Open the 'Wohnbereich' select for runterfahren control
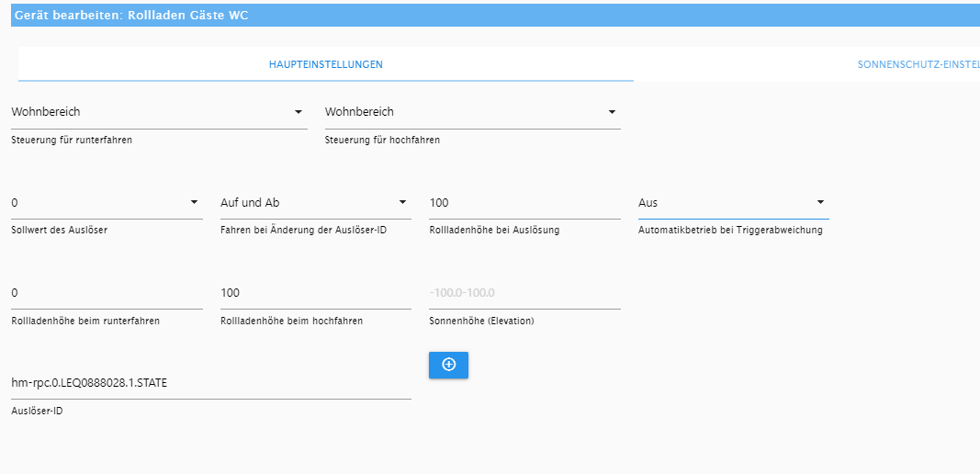Viewport: 980px width, 474px height. [x=160, y=112]
